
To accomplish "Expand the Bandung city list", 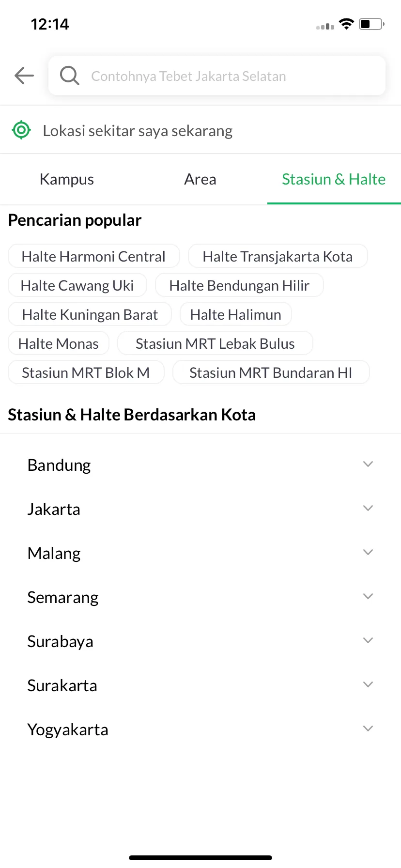I will click(x=200, y=465).
